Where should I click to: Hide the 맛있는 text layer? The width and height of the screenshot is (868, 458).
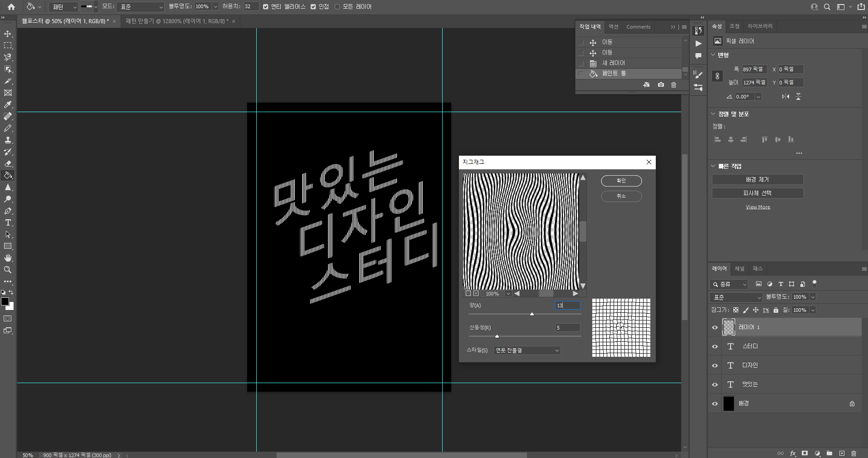coord(715,384)
